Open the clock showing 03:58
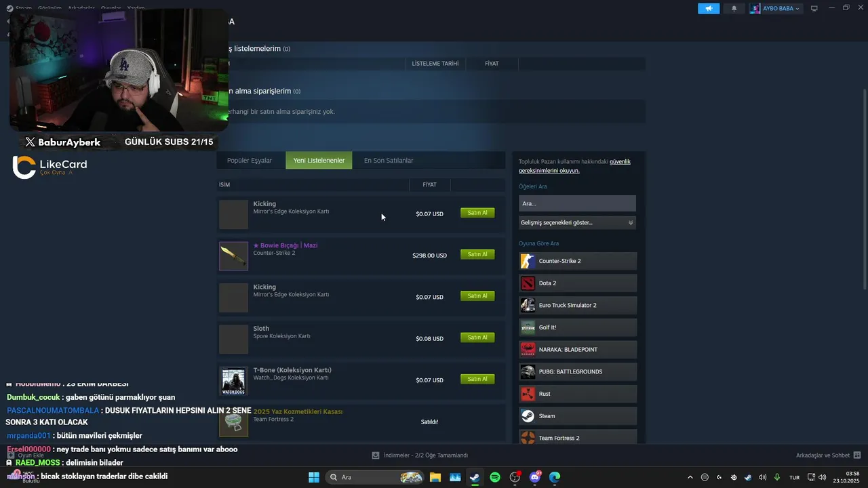Image resolution: width=868 pixels, height=488 pixels. 848,477
